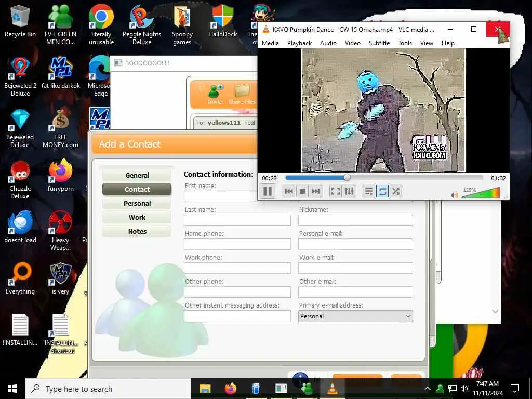Adjust the VLC volume slider
Viewport: 532px width, 399px height.
481,193
